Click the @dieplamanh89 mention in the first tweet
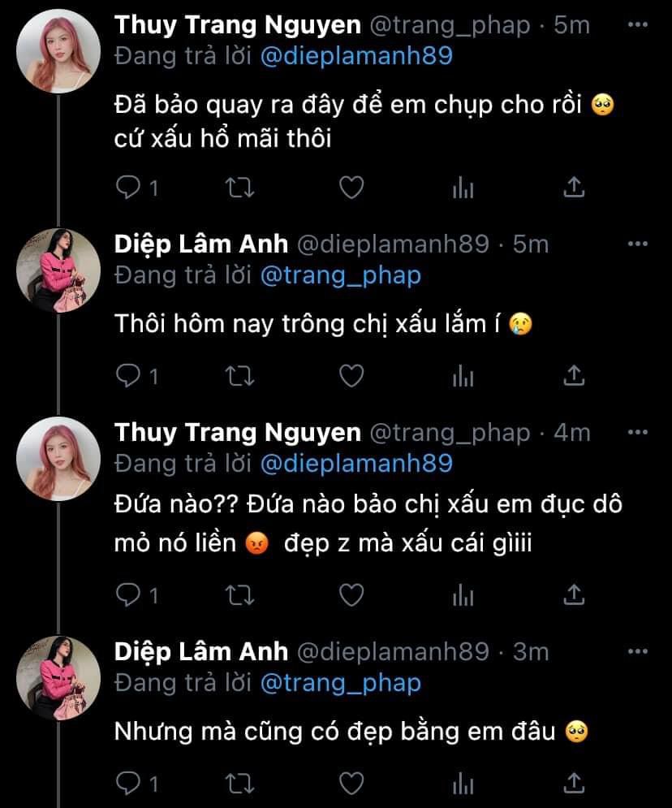This screenshot has height=808, width=672. coord(356,57)
